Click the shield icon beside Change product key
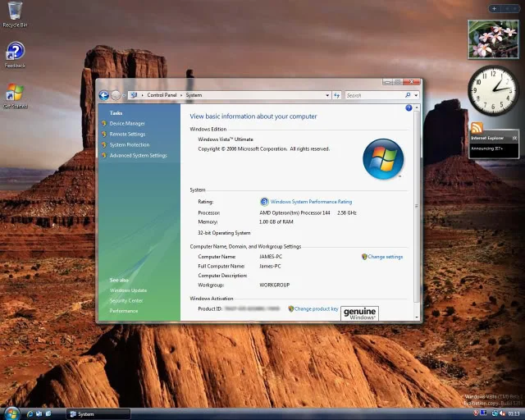The image size is (525, 420). [290, 308]
